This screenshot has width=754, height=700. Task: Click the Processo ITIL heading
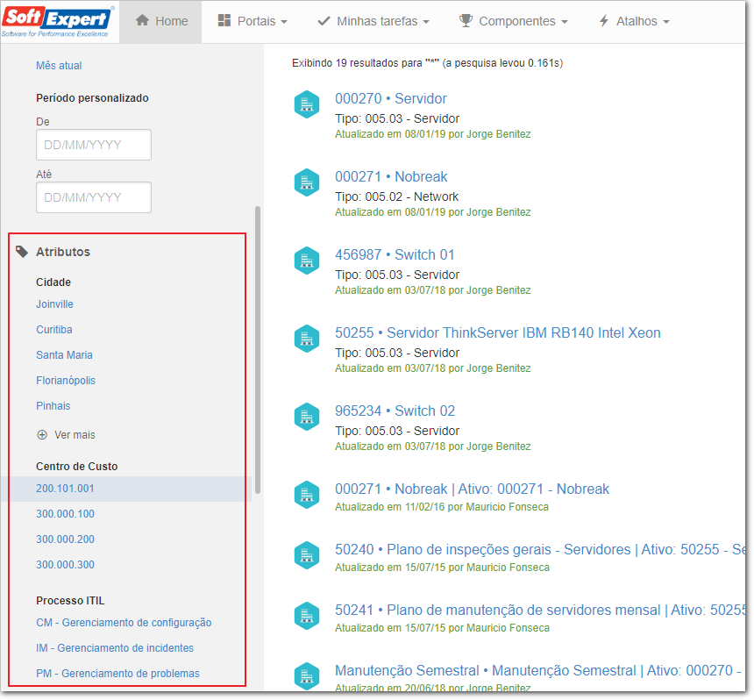pos(70,601)
